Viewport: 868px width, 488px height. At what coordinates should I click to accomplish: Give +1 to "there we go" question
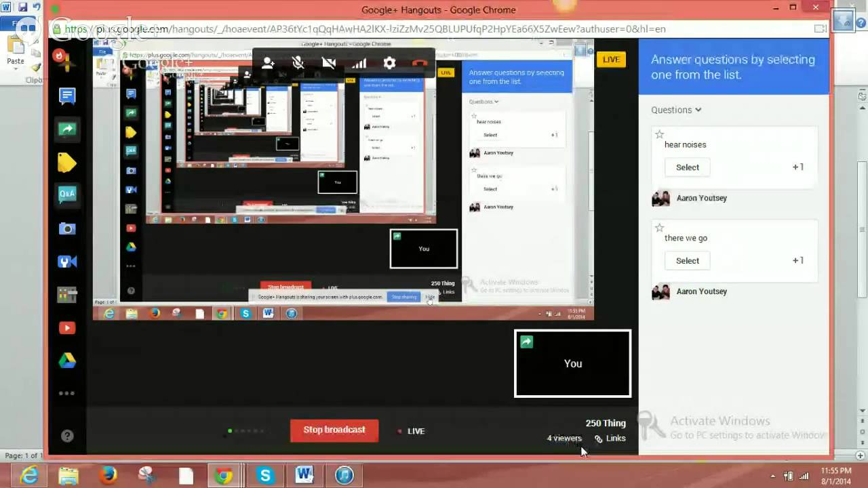click(798, 261)
